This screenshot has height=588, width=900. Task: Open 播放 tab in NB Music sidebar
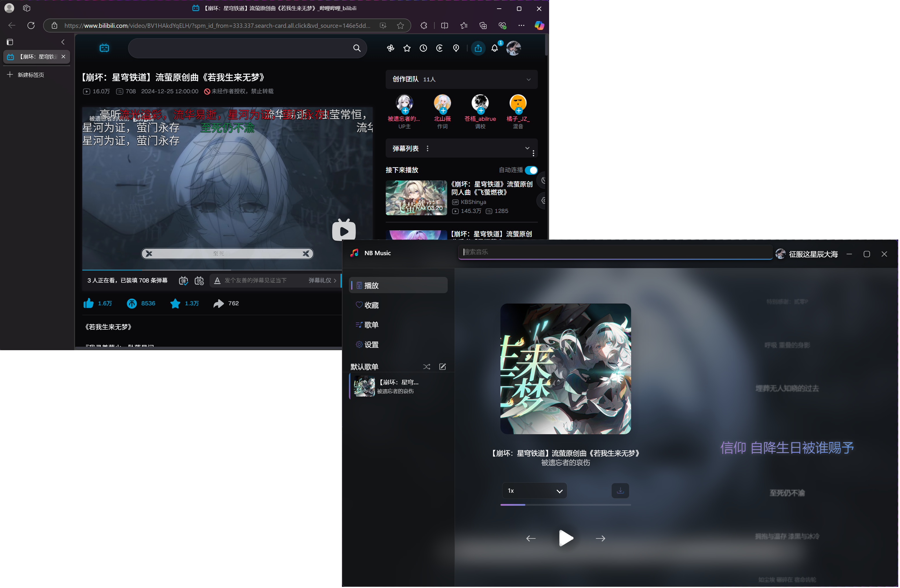point(399,285)
